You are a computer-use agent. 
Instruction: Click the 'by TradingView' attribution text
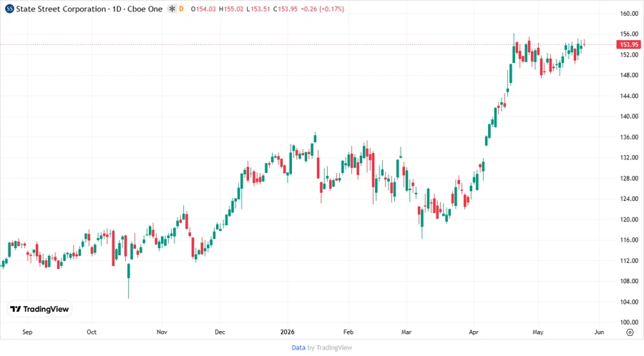tap(330, 347)
